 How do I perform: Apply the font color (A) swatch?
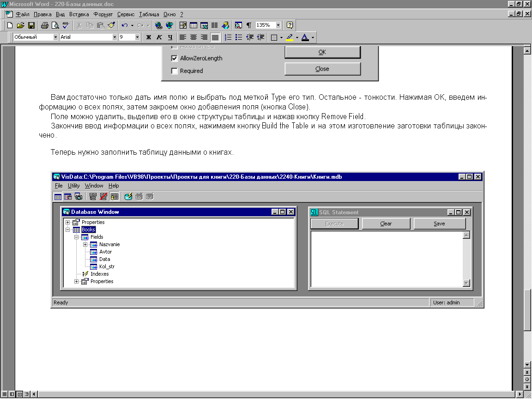[305, 37]
